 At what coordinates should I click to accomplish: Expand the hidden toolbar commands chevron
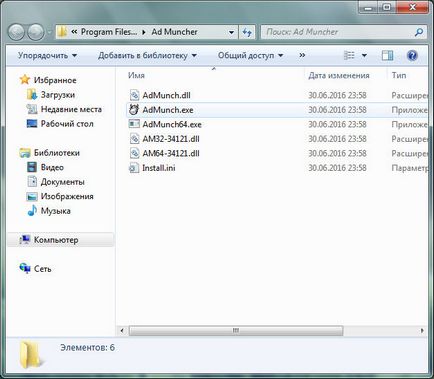(x=302, y=55)
